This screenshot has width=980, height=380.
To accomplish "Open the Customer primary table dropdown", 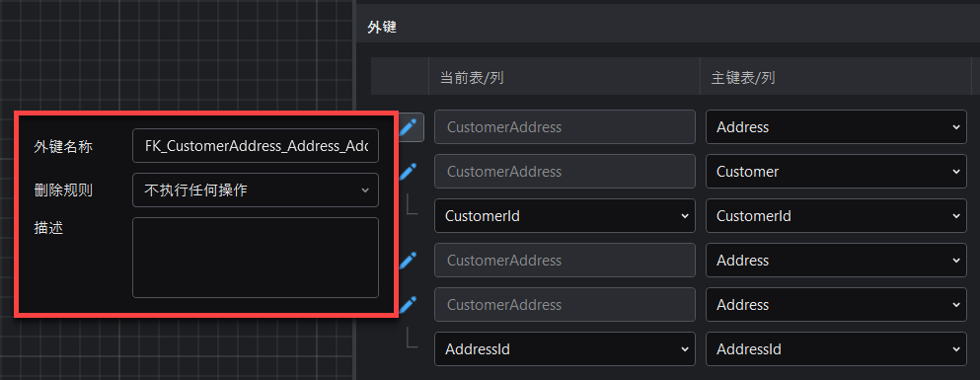I will 836,172.
